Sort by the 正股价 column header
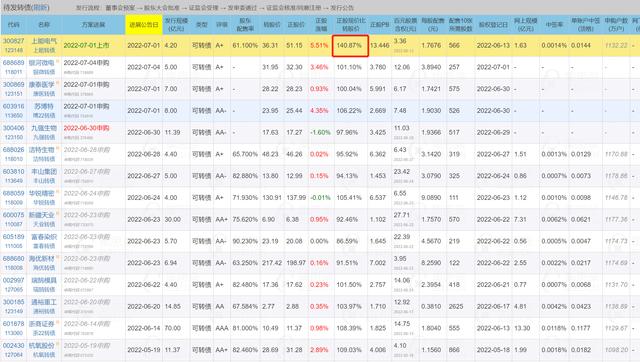Viewport: 640px width, 362px height. [x=296, y=24]
